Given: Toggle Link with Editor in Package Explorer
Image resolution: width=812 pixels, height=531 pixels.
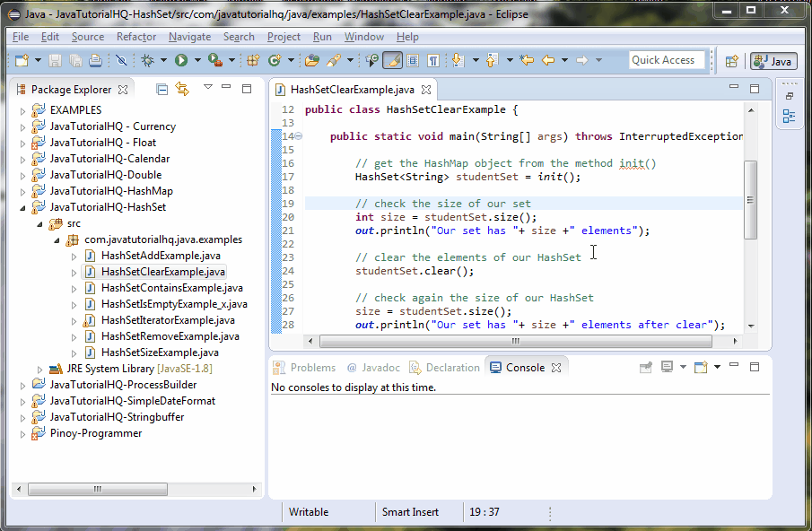Looking at the screenshot, I should pyautogui.click(x=182, y=89).
